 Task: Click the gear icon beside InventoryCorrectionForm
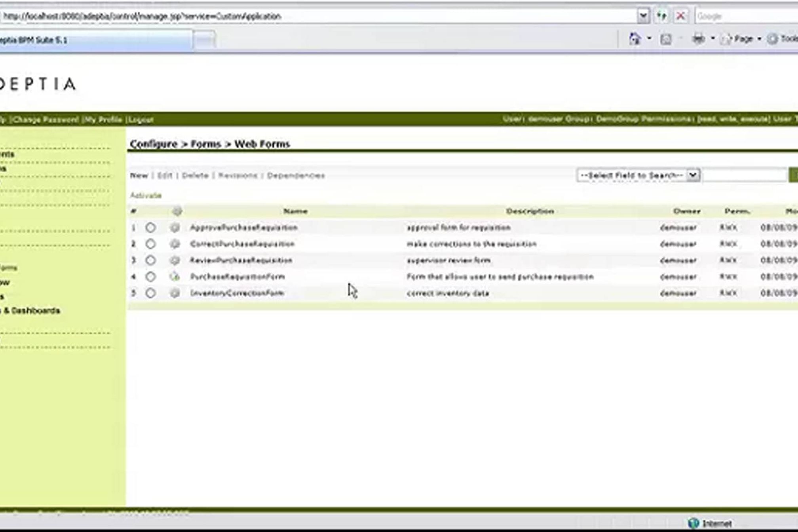175,293
